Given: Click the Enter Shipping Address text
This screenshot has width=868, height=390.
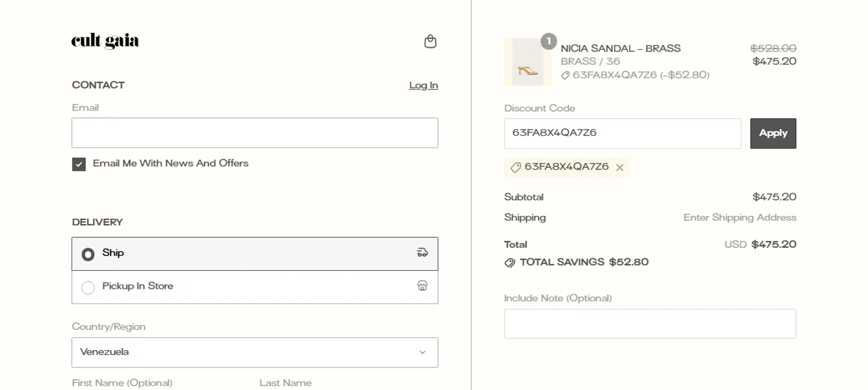Looking at the screenshot, I should (x=740, y=218).
